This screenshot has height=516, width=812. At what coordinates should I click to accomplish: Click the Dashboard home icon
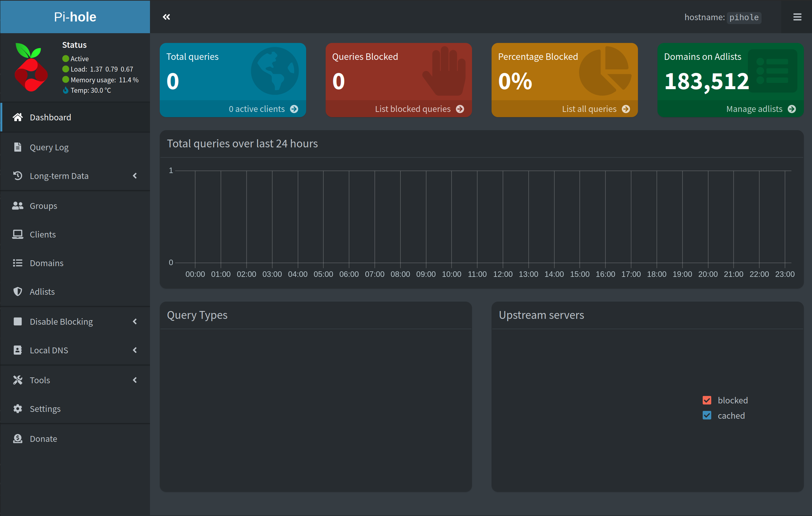(18, 117)
